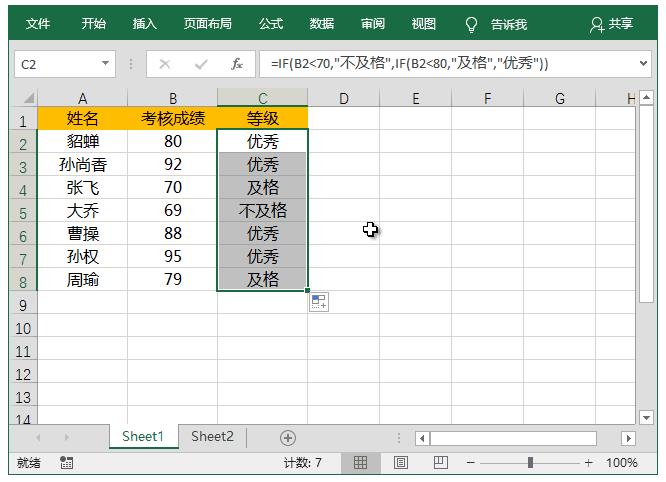Open the 插入 ribbon tab
The image size is (666, 482).
(144, 24)
